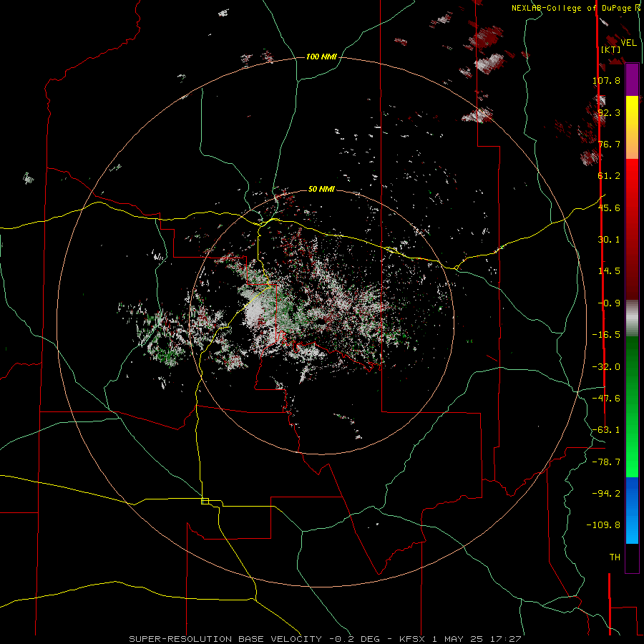Screen dimensions: 644x644
Task: Pick the purple segment of the color bar
Action: click(632, 80)
